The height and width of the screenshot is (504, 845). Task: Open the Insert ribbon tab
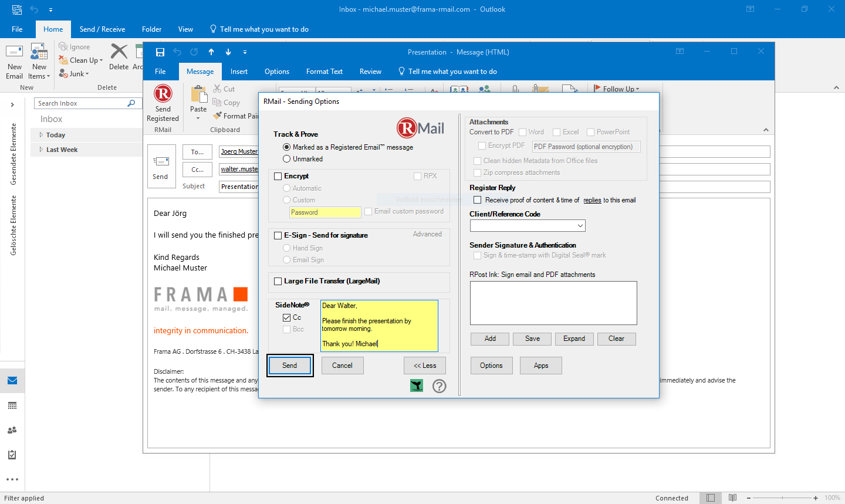(x=239, y=72)
